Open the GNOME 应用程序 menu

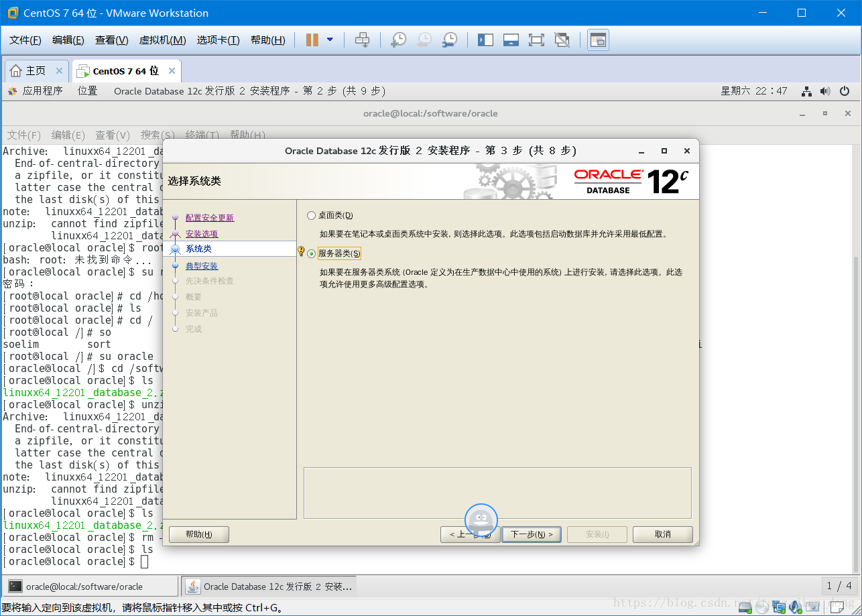tap(35, 91)
